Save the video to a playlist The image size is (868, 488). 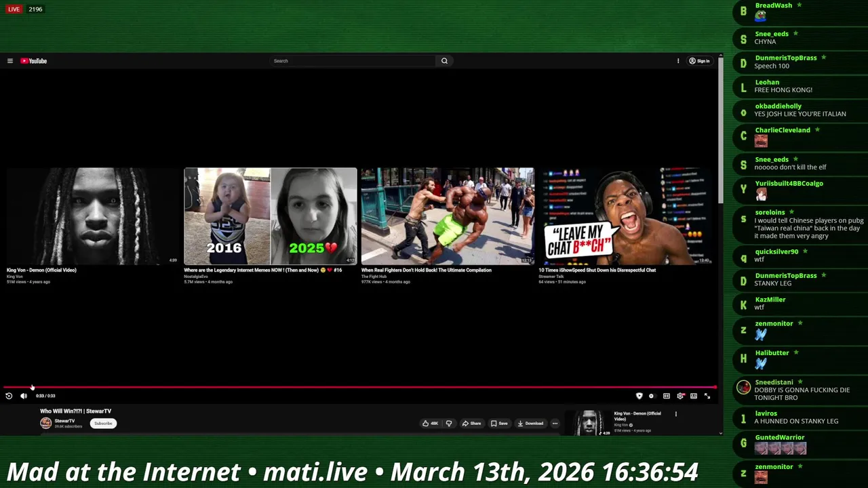click(499, 424)
